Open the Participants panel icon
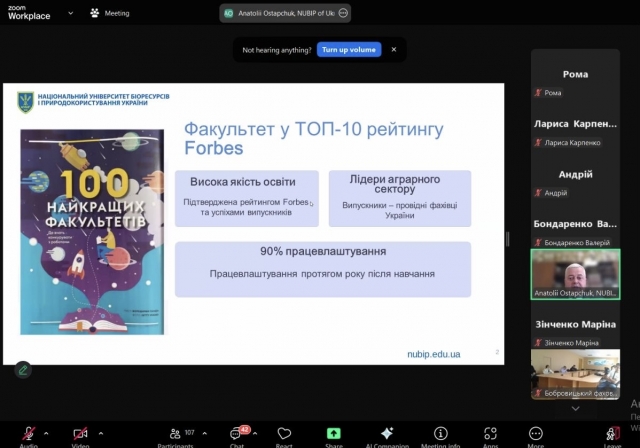Viewport: 640px width, 448px height. [x=175, y=433]
